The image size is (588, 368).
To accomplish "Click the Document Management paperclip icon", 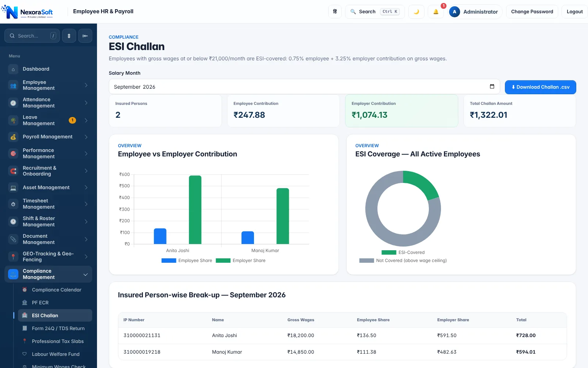I will [x=13, y=239].
